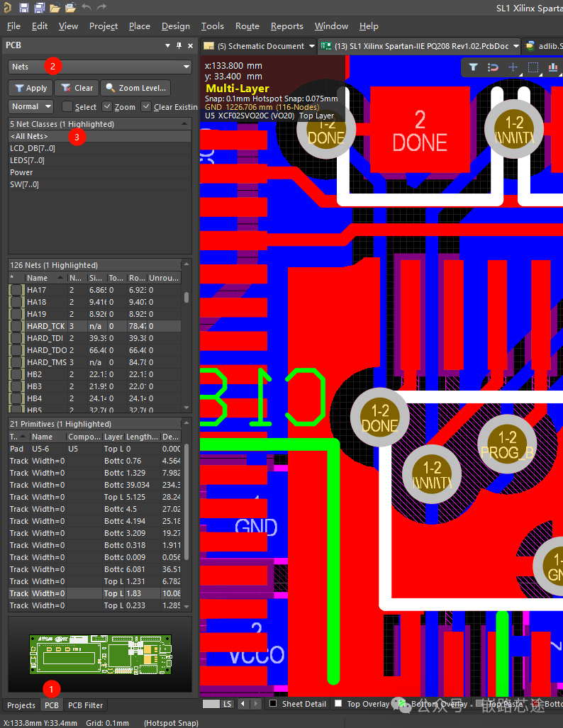
Task: Toggle checkbox for net HB4
Action: 17,398
